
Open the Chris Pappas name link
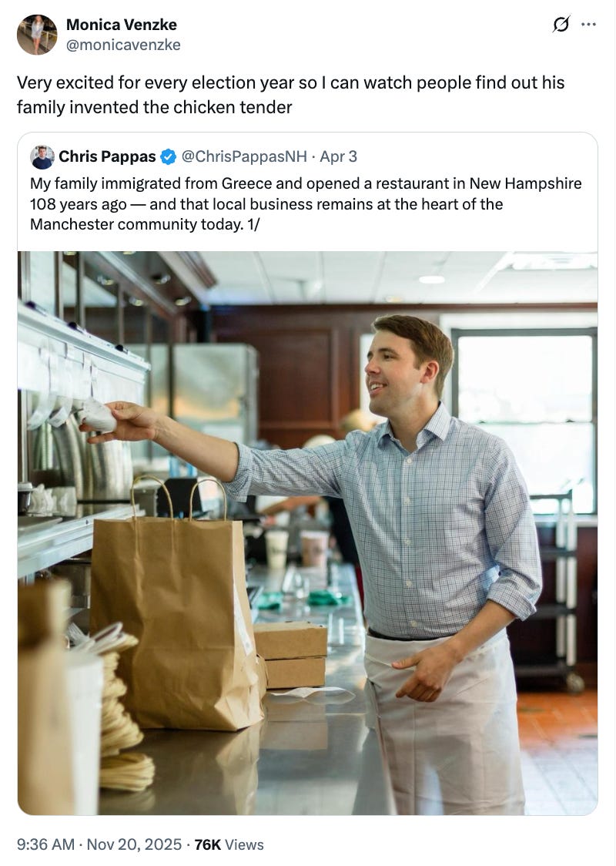107,157
